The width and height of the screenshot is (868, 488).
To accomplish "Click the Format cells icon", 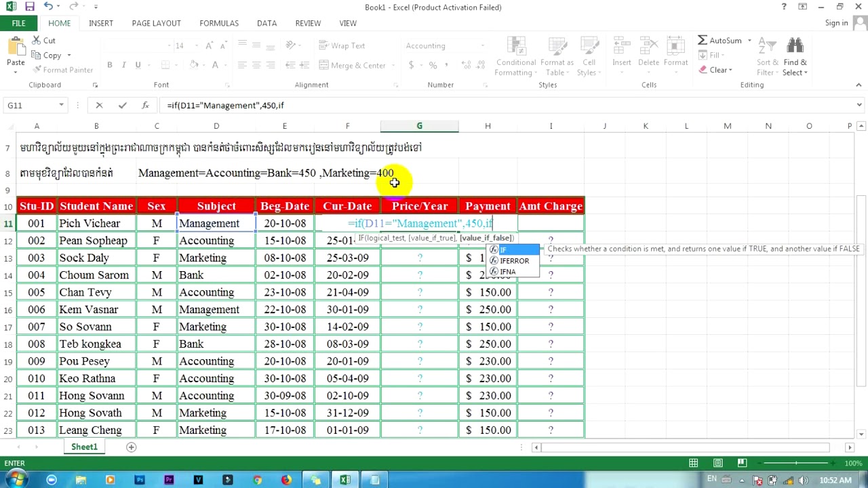I will click(x=675, y=46).
